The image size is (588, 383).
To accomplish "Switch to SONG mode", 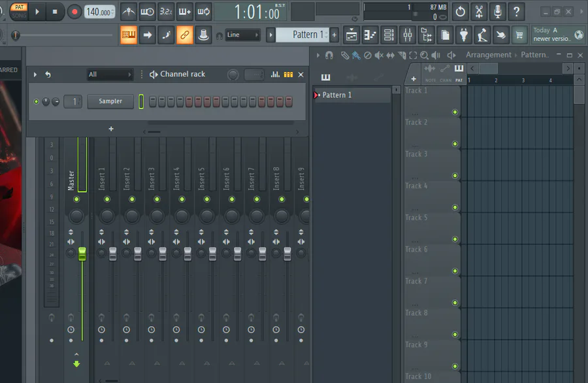I will 19,16.
